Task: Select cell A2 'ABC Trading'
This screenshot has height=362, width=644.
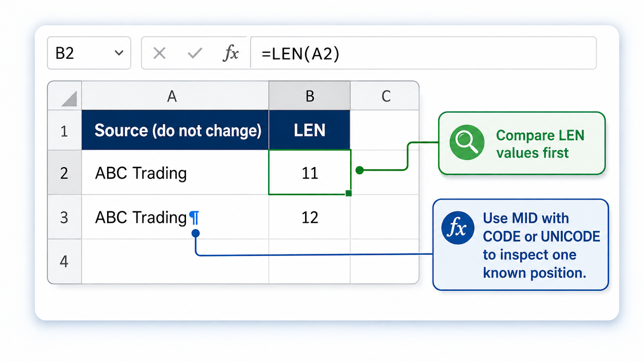Action: click(x=175, y=173)
